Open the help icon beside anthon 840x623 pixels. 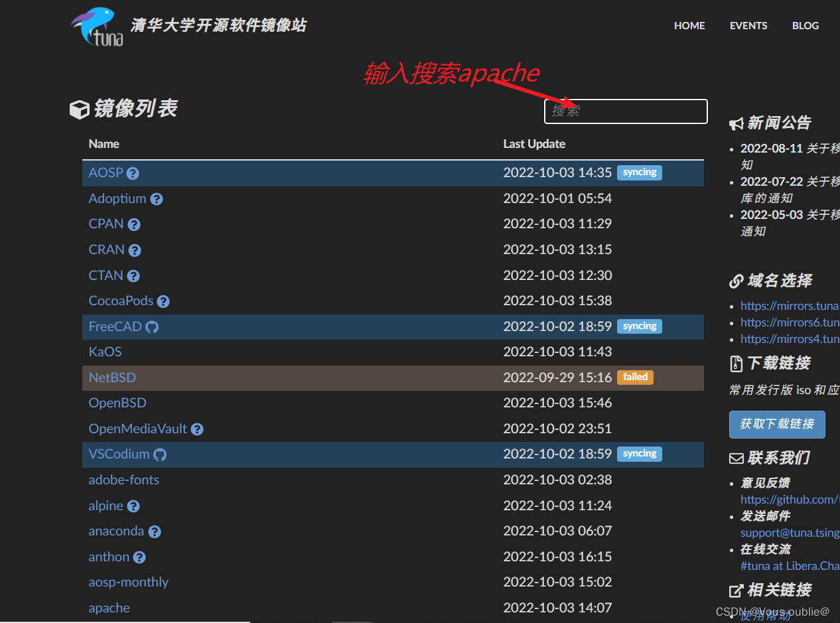[x=139, y=557]
